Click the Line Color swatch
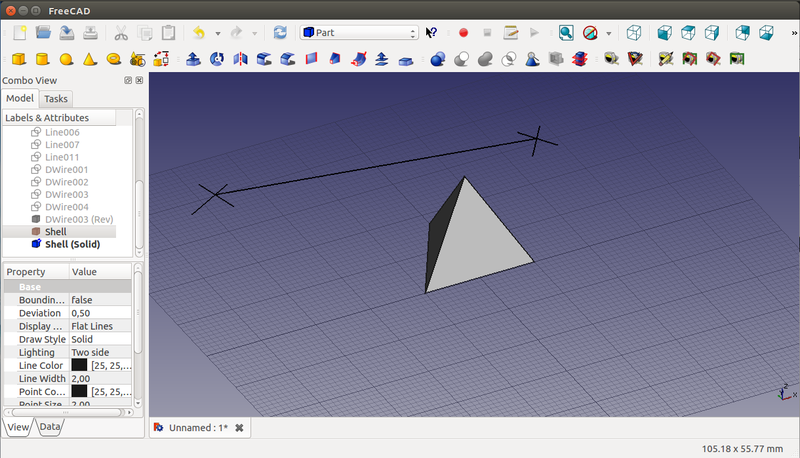Screen dimensions: 800x458 pyautogui.click(x=79, y=366)
